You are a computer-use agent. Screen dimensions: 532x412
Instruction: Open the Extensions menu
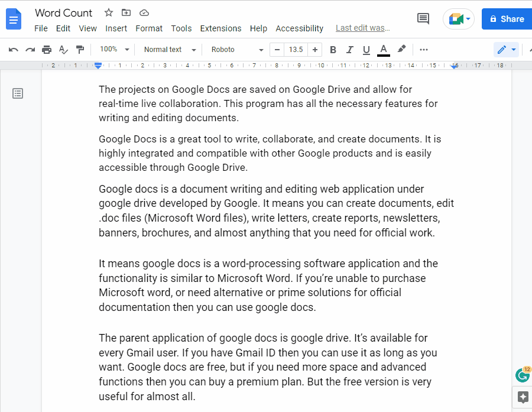[x=220, y=28]
